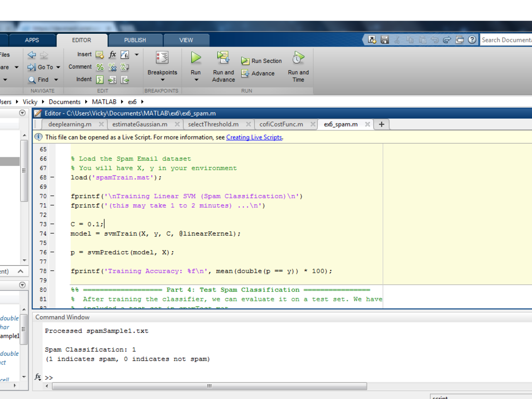Expand the Documents folder path arrow
This screenshot has height=399, width=532.
pyautogui.click(x=86, y=101)
